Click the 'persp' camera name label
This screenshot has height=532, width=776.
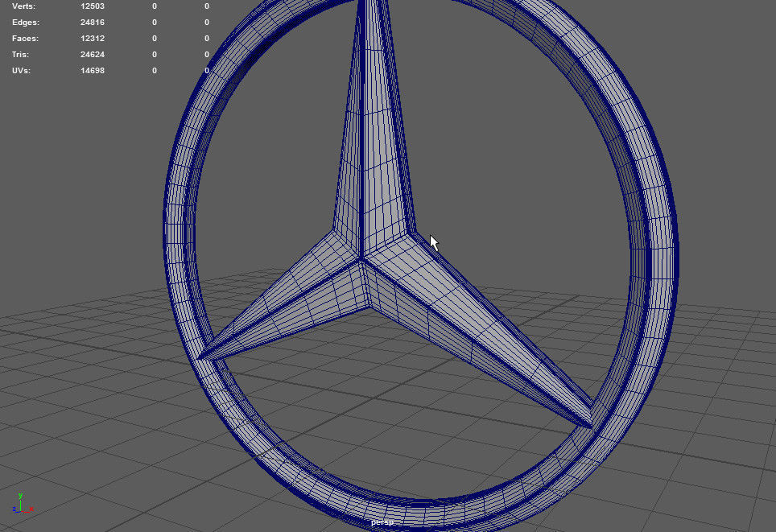click(x=382, y=522)
